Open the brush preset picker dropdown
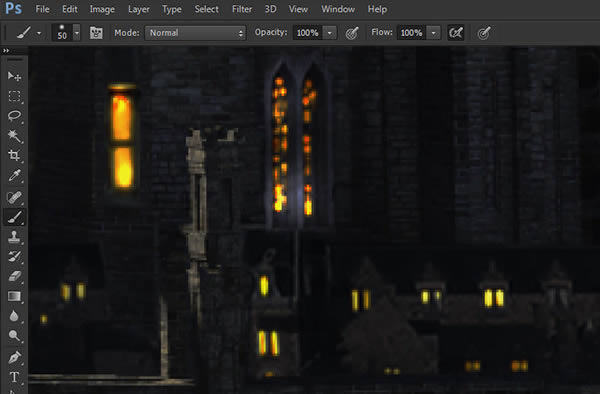The width and height of the screenshot is (600, 394). [x=77, y=33]
